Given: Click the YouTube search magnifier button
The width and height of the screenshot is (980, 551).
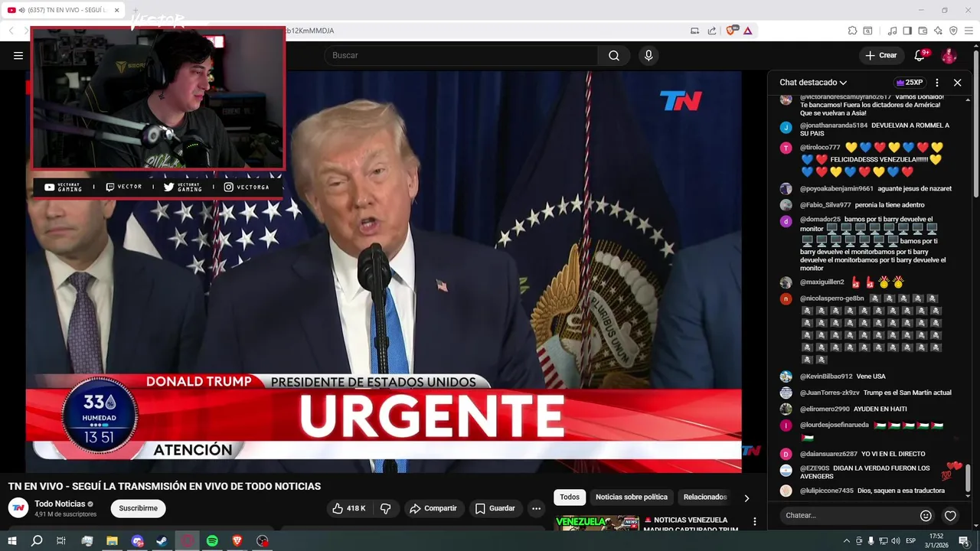Looking at the screenshot, I should point(614,55).
